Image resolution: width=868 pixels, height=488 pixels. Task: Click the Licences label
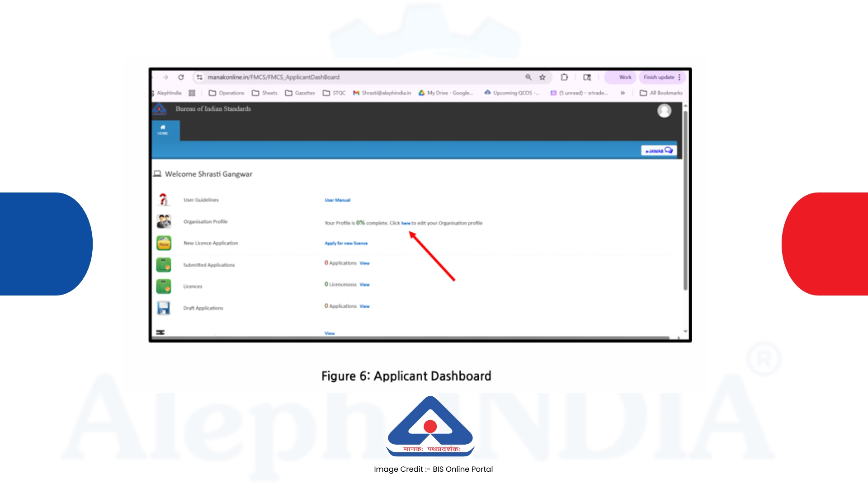point(193,286)
